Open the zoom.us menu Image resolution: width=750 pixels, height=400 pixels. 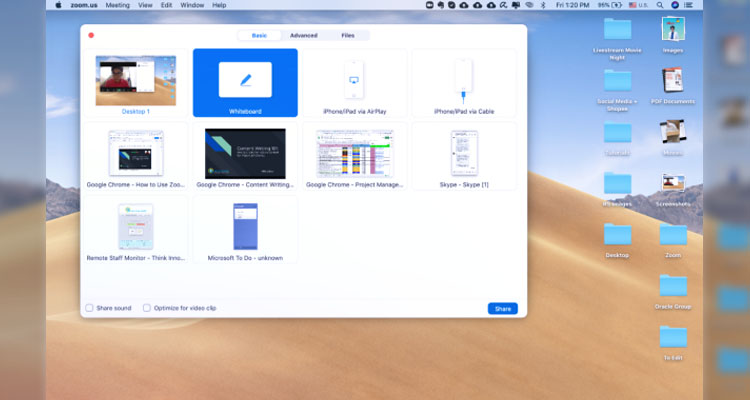click(84, 5)
